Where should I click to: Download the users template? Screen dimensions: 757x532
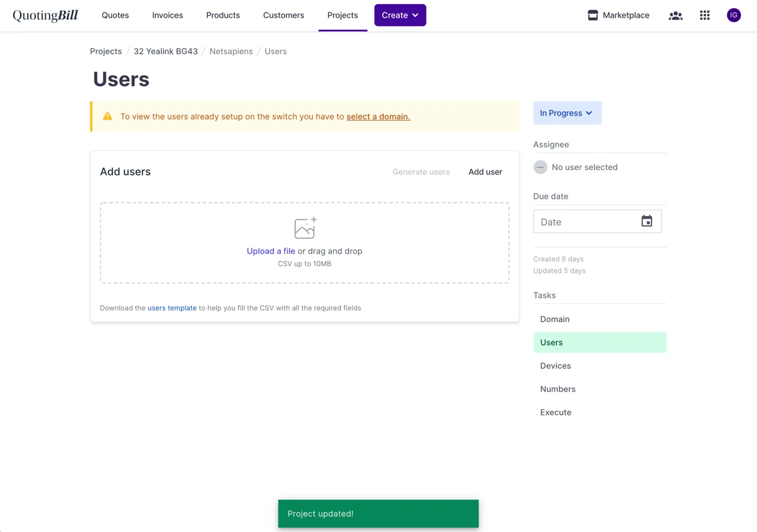click(172, 308)
